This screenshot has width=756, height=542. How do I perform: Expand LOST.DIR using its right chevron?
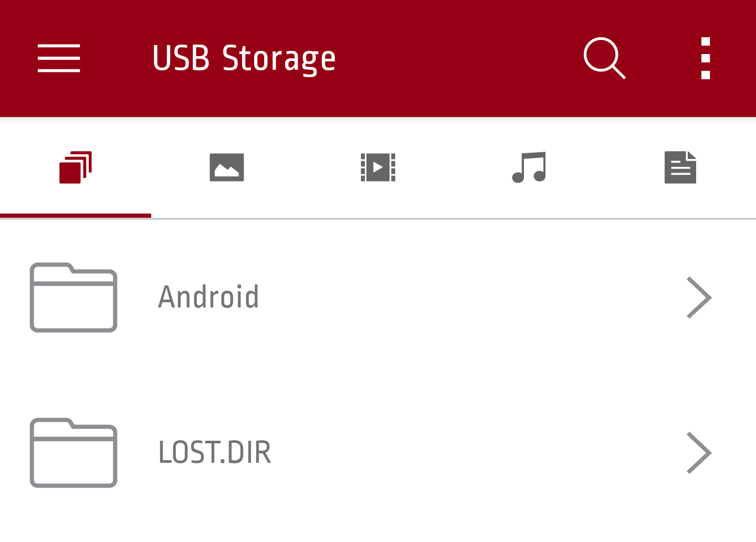(699, 453)
